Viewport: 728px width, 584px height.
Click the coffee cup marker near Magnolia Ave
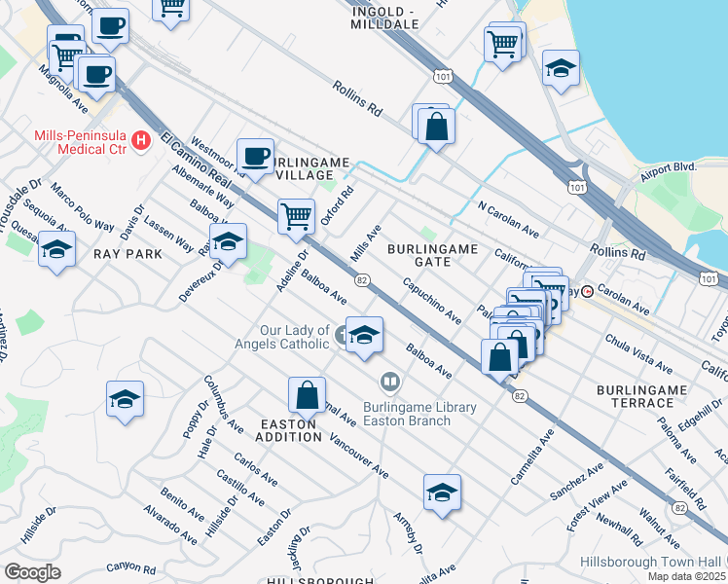tap(96, 74)
